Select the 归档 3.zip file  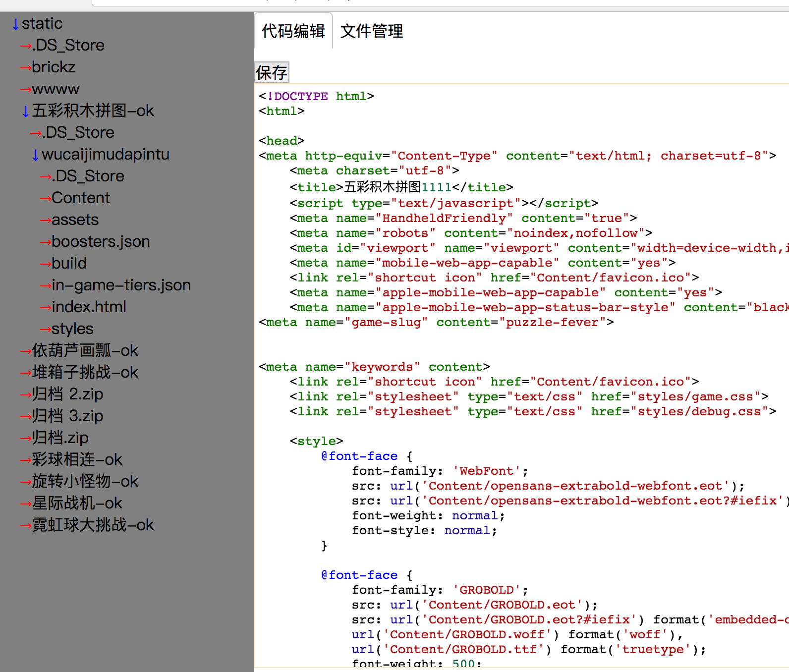[x=67, y=416]
